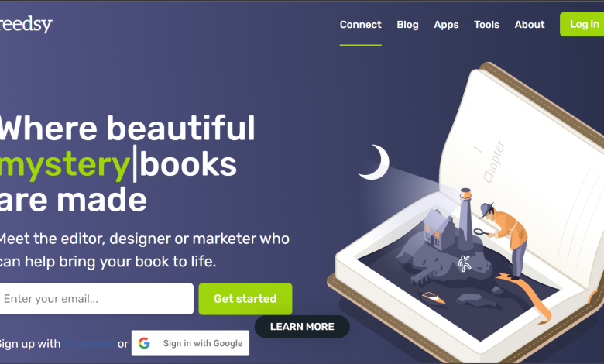The image size is (604, 364).
Task: Click the small boat illustration
Action: pos(434,297)
